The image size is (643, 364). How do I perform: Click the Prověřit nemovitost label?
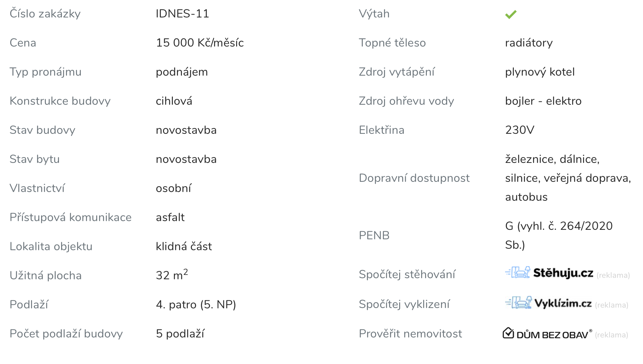pyautogui.click(x=410, y=334)
